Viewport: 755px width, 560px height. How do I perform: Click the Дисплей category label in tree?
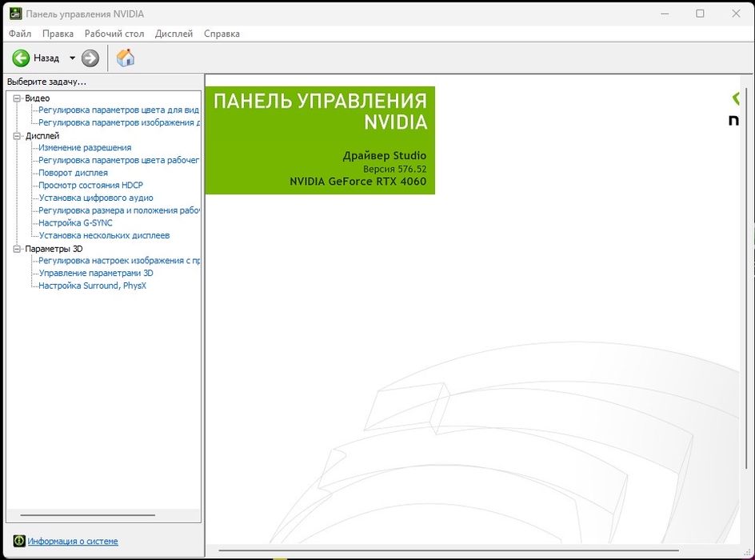pos(42,136)
